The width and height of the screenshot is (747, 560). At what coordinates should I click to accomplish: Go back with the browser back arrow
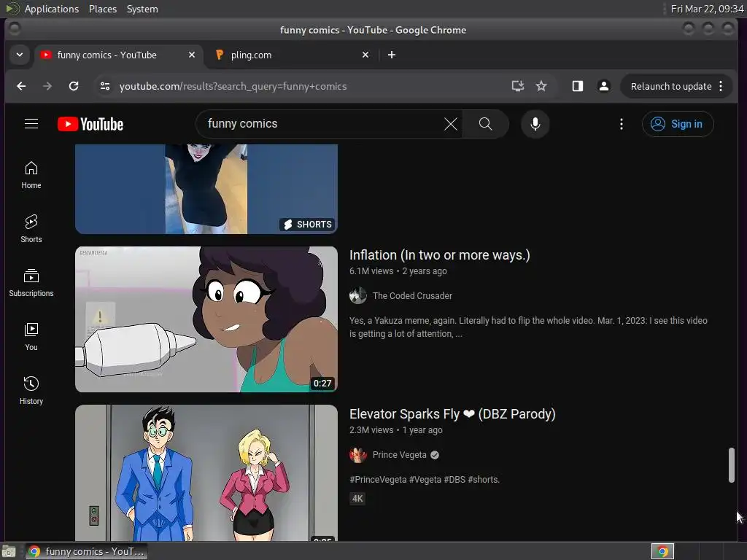click(21, 86)
